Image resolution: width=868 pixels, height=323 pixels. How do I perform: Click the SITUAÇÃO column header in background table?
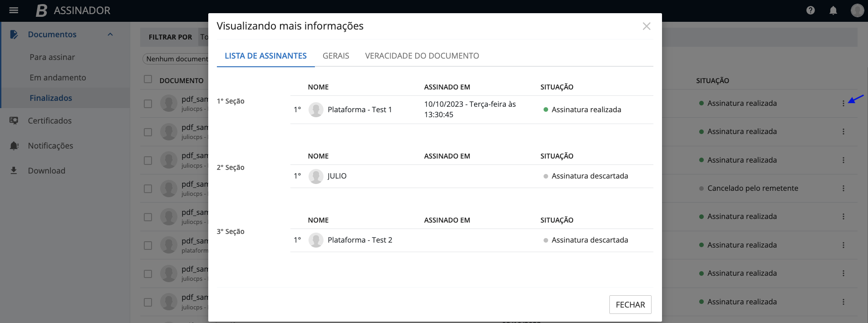[712, 81]
